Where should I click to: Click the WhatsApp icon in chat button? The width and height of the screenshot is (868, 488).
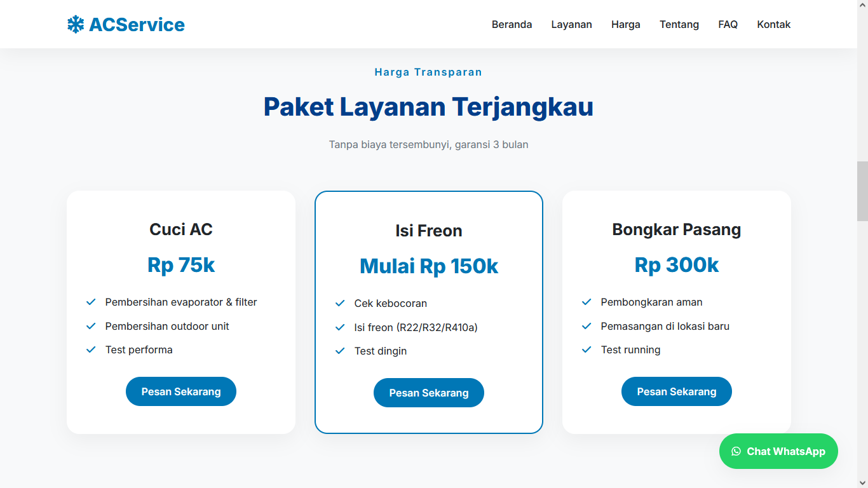pos(736,451)
